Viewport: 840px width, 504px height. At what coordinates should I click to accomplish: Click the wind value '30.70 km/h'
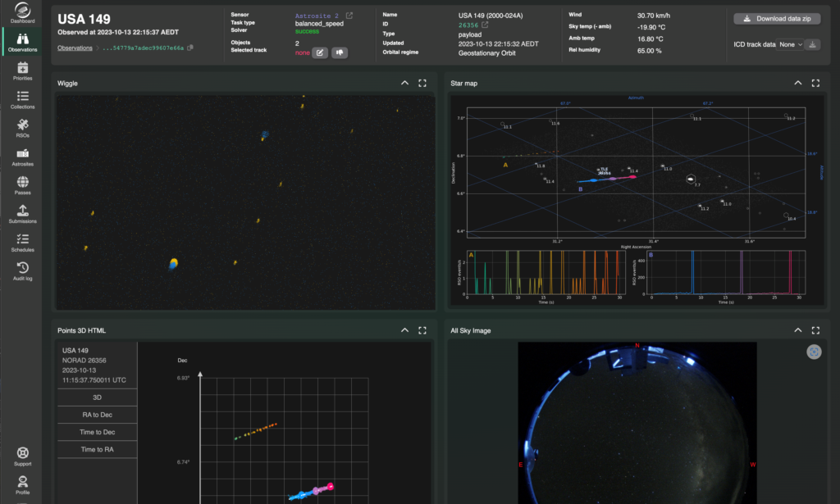[654, 16]
